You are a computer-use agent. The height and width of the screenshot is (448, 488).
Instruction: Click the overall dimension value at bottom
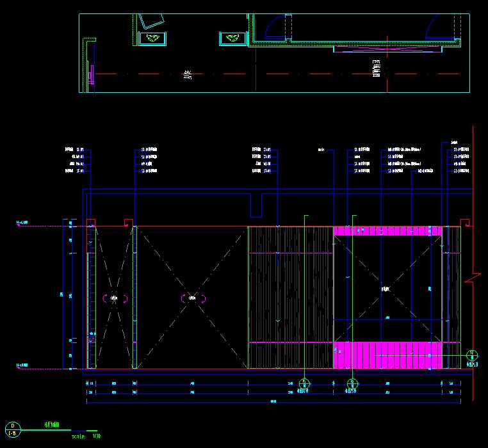pos(273,402)
